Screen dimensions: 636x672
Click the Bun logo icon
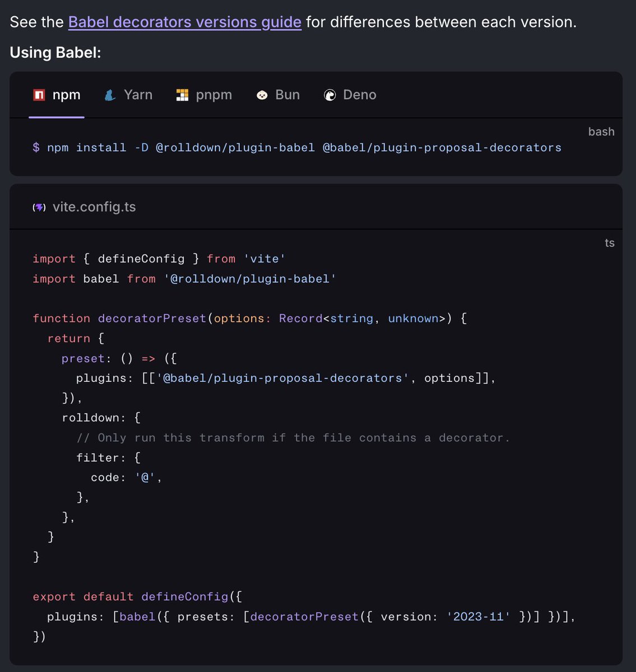pyautogui.click(x=262, y=95)
